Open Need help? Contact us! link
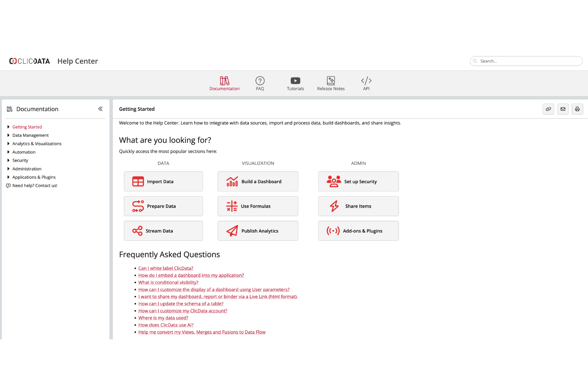 (x=35, y=185)
